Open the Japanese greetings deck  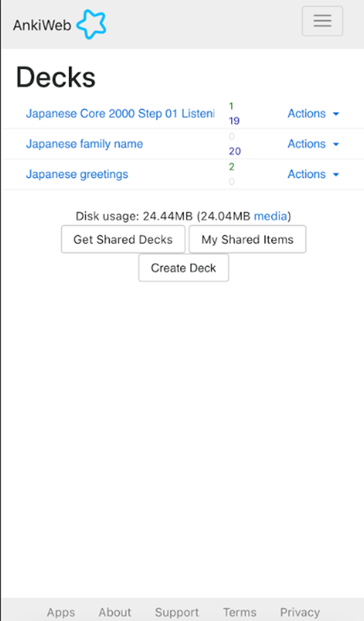pyautogui.click(x=77, y=175)
